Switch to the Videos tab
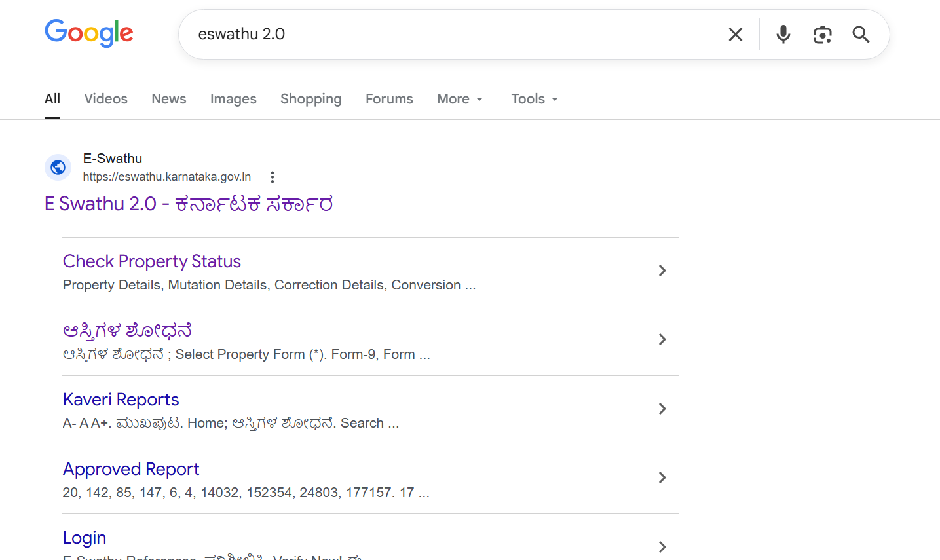The height and width of the screenshot is (560, 940). pyautogui.click(x=106, y=99)
